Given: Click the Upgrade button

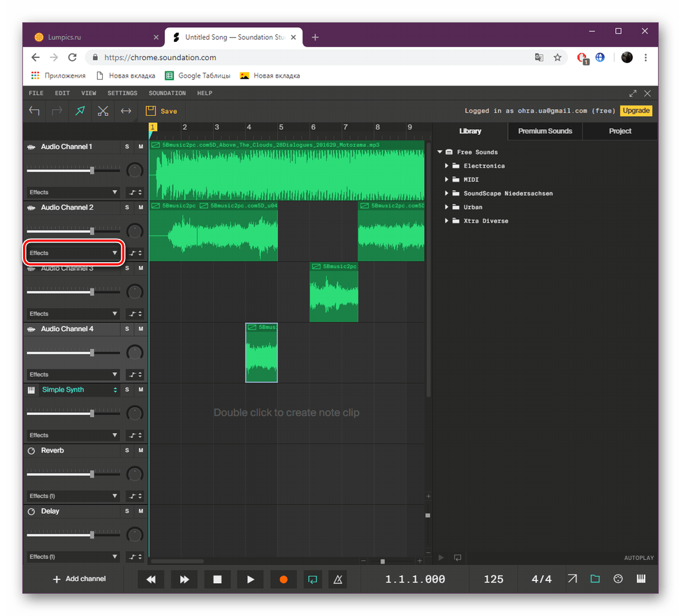Looking at the screenshot, I should click(x=636, y=110).
